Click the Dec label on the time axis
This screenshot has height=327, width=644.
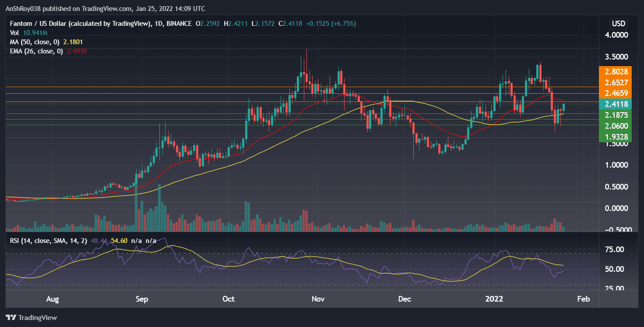point(405,299)
